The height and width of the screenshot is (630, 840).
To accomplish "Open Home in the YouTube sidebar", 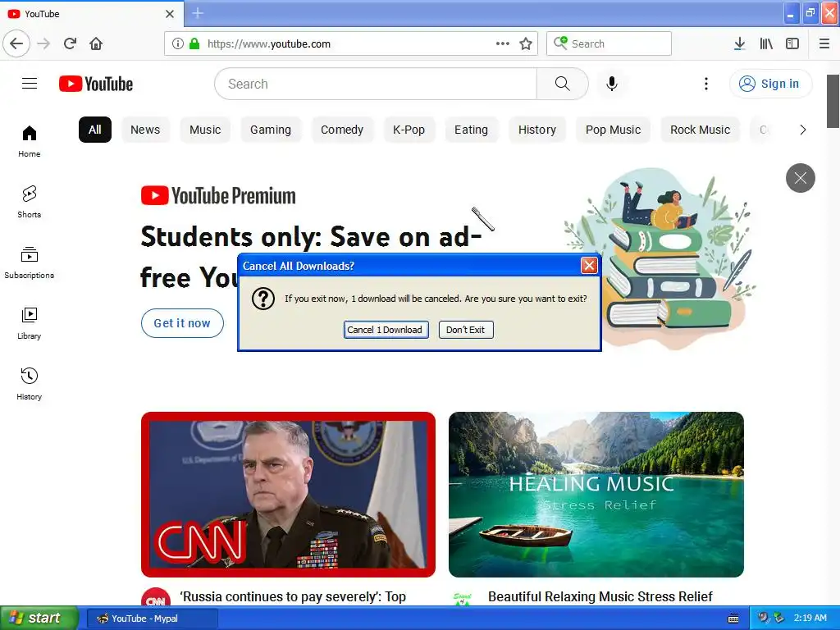I will [x=30, y=140].
